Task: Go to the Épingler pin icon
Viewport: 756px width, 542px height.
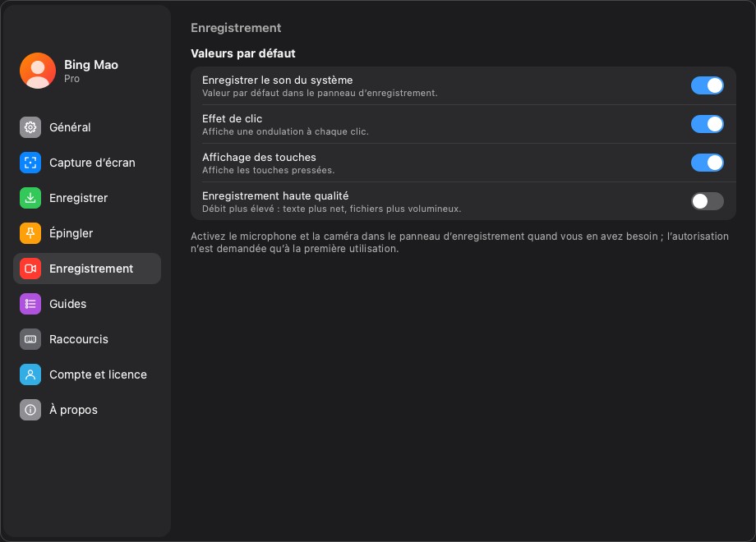Action: point(30,233)
